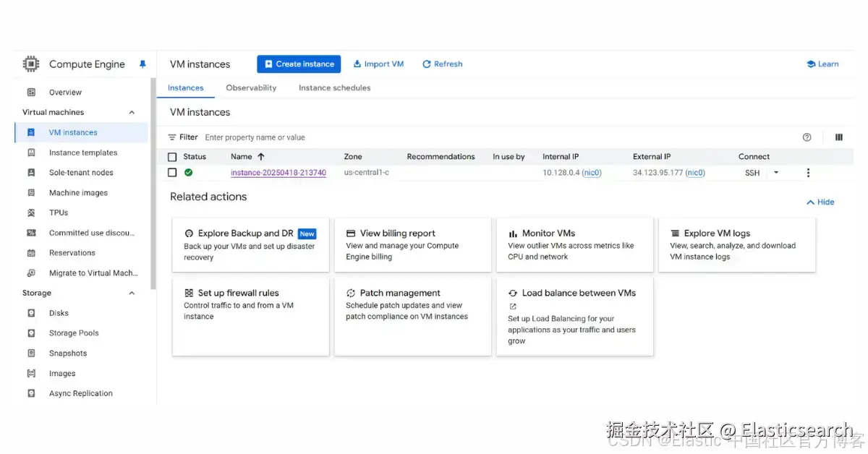The width and height of the screenshot is (868, 454).
Task: Open the three-dot menu for the instance row
Action: click(808, 173)
